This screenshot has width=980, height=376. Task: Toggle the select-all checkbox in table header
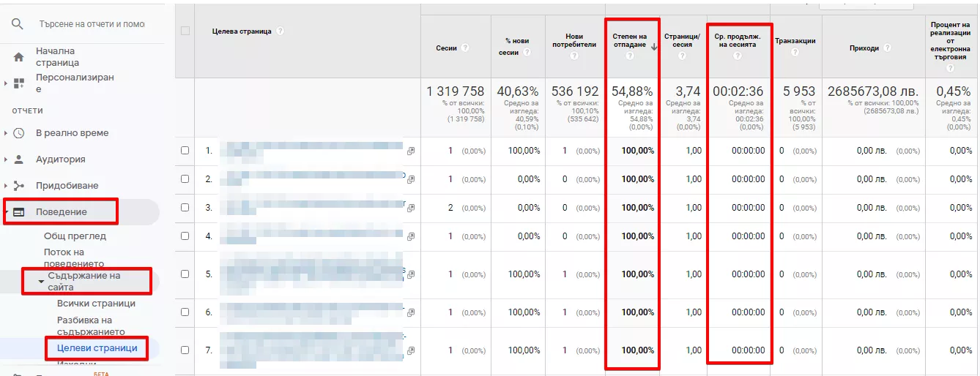click(x=185, y=31)
